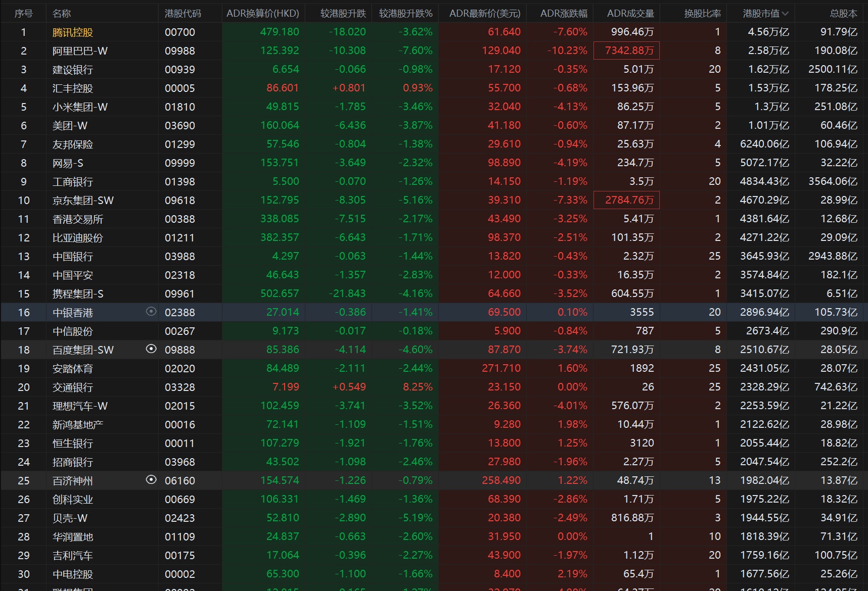The height and width of the screenshot is (591, 868).
Task: Select stock code 09618 for 京东集团-SW
Action: coord(179,201)
